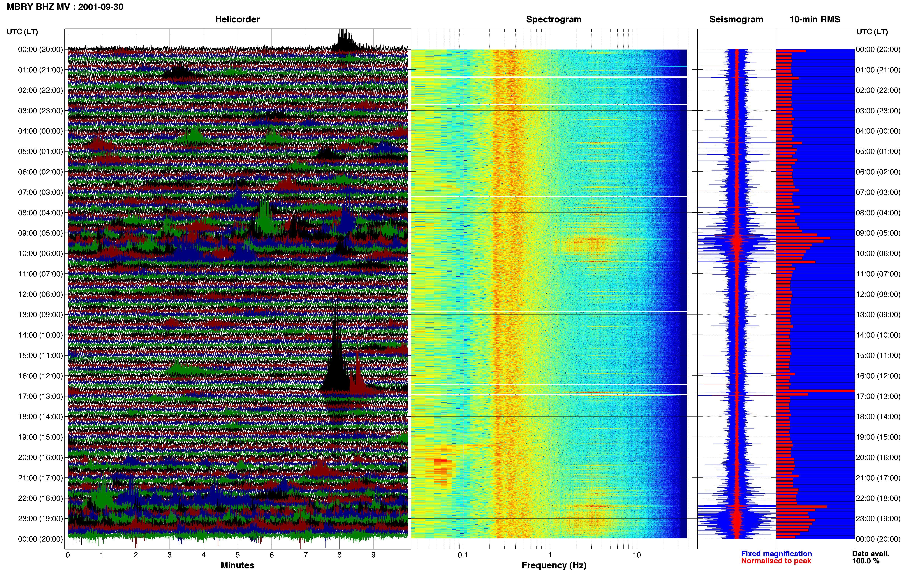Click the left '12:00 (08:00)' time label
Screen dimensions: 924x578
[x=41, y=294]
